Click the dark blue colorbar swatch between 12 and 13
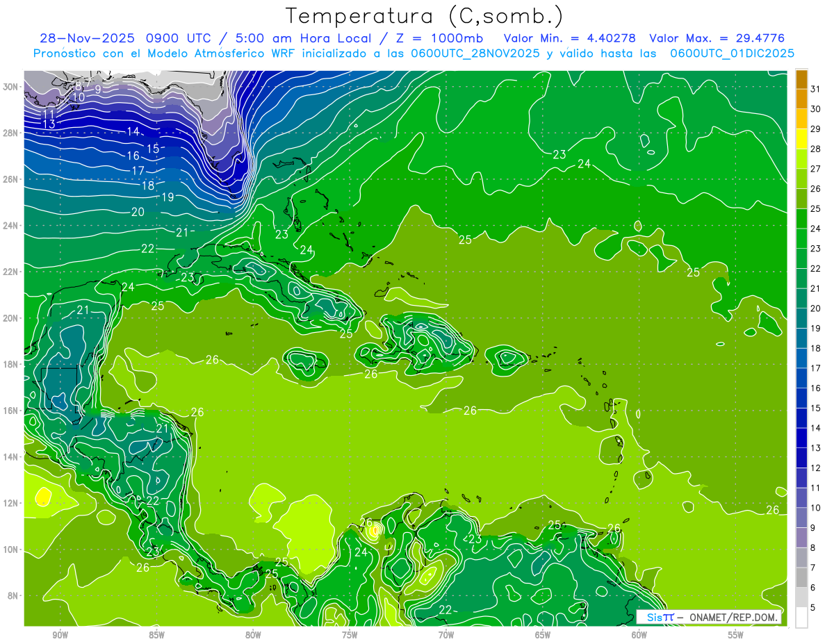 (x=801, y=458)
